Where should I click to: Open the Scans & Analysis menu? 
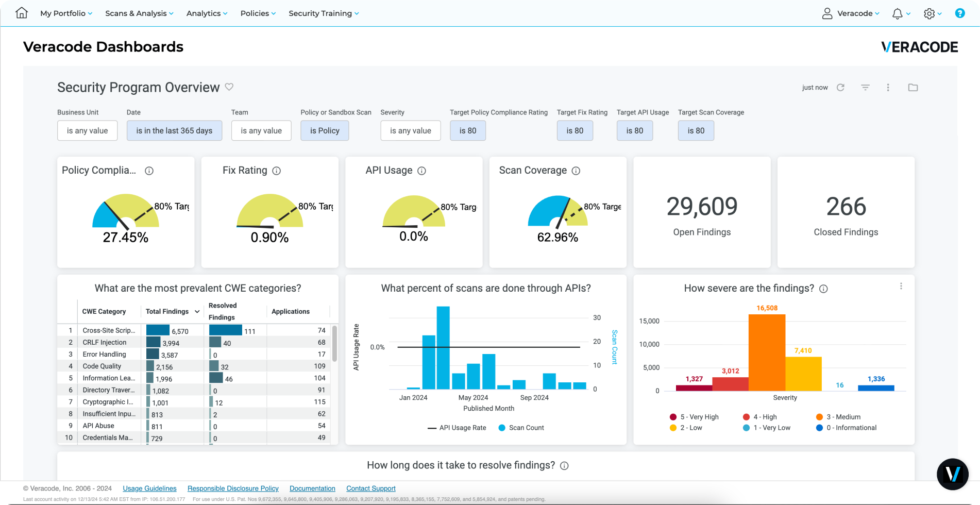point(139,13)
